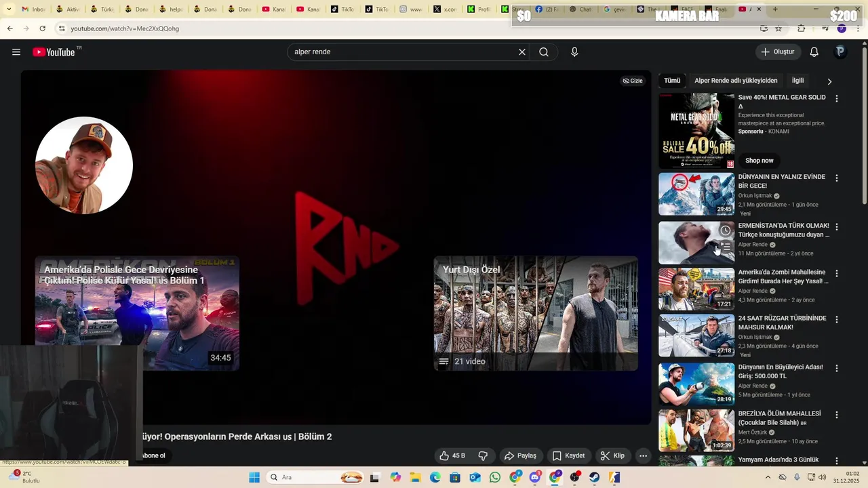The width and height of the screenshot is (868, 488).
Task: Open the 'BREZİLYA ÖLÜM MAHALLESİ' thumbnail
Action: (696, 430)
